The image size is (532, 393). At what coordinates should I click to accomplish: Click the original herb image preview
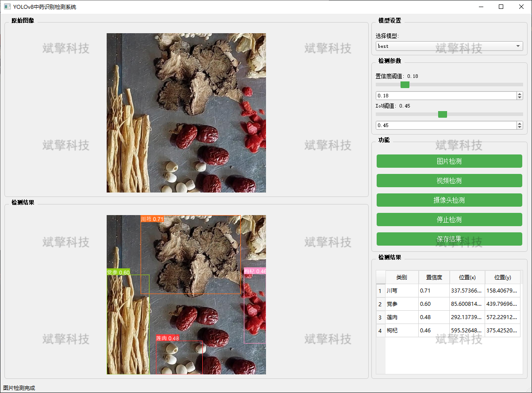[x=186, y=113]
